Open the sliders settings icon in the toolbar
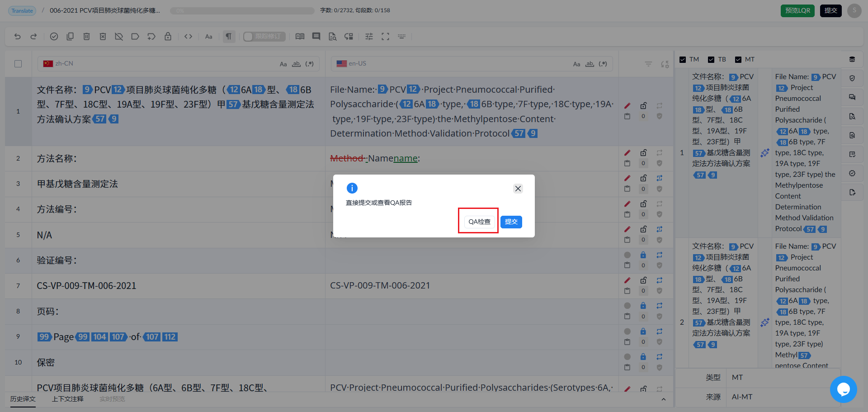Image resolution: width=868 pixels, height=412 pixels. click(369, 37)
